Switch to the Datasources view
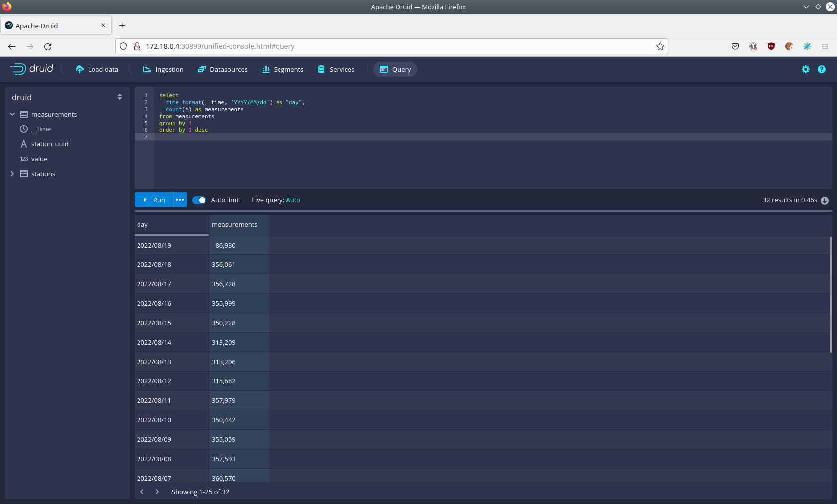The image size is (837, 504). point(223,69)
